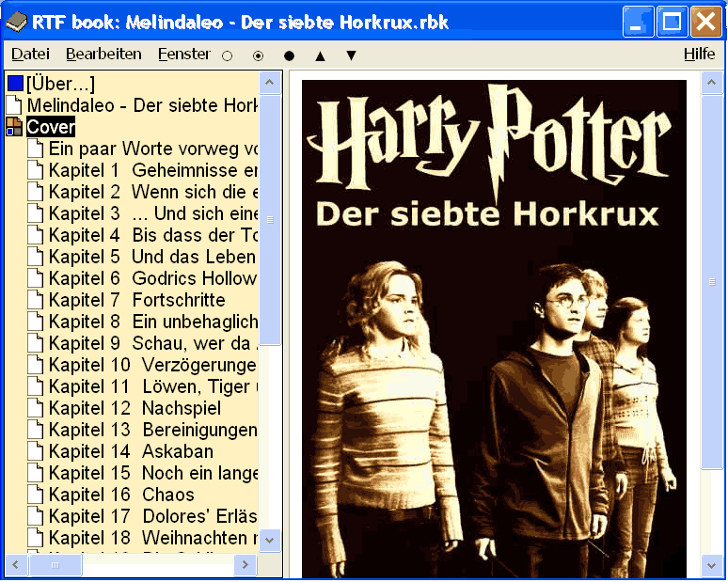Image resolution: width=728 pixels, height=582 pixels.
Task: Select the dotted circle radio option
Action: click(258, 56)
